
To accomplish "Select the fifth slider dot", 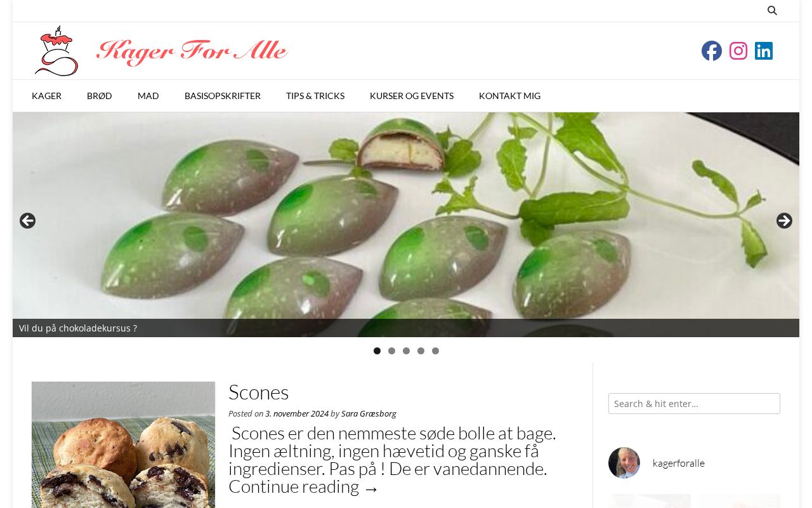I will coord(435,351).
